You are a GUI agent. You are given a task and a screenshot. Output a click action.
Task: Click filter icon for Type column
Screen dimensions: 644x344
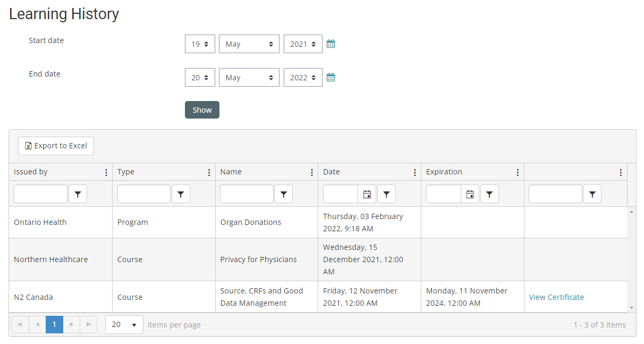click(181, 195)
